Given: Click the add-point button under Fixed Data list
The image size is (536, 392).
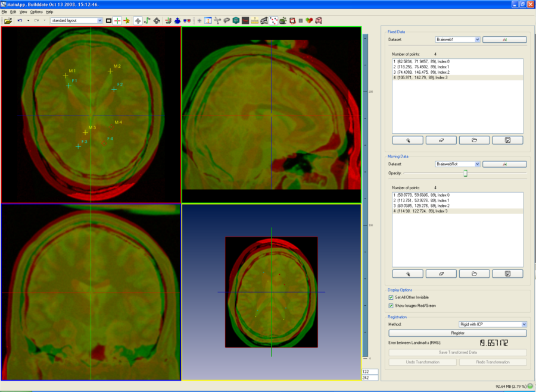Looking at the screenshot, I should pos(408,140).
